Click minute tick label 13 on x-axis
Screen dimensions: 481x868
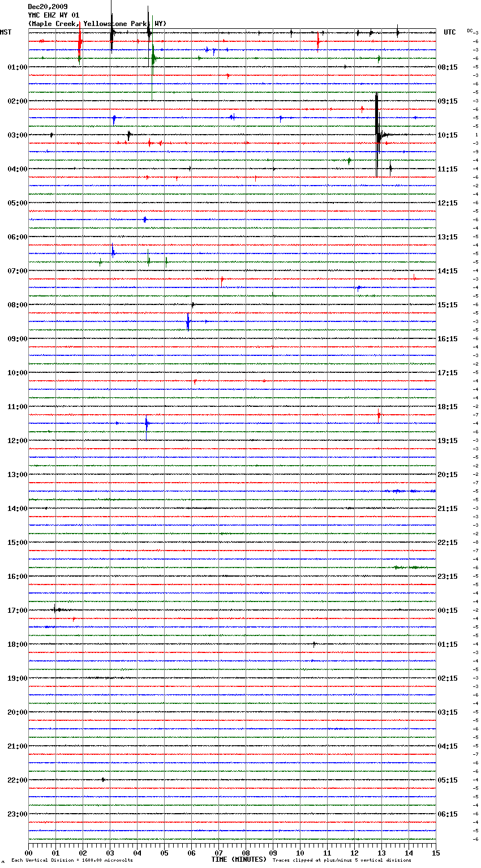[x=381, y=853]
